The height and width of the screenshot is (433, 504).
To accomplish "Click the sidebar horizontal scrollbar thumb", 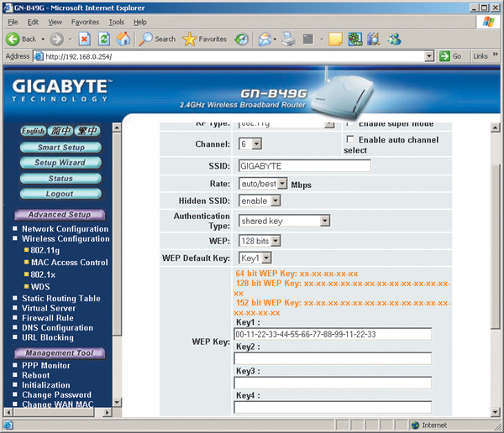I will tap(54, 412).
